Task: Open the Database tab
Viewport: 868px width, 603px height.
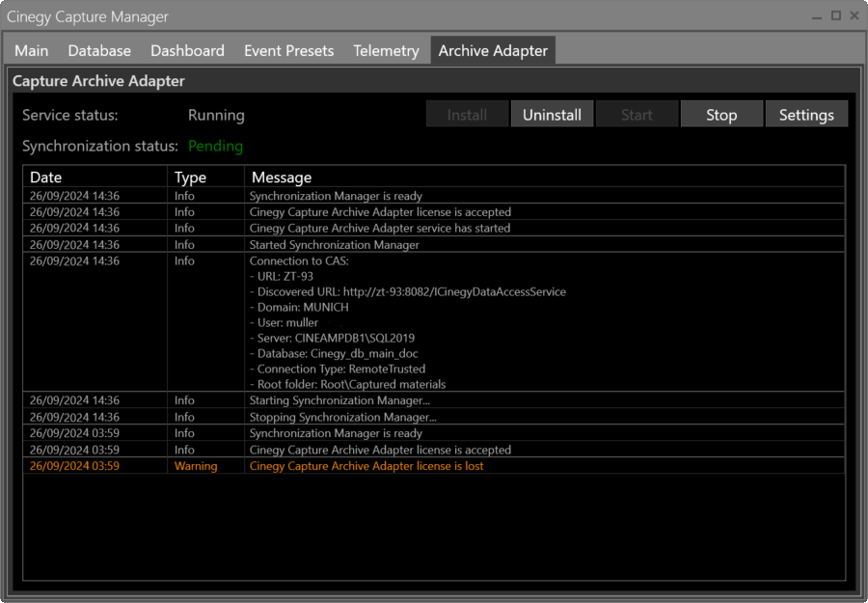Action: [99, 51]
